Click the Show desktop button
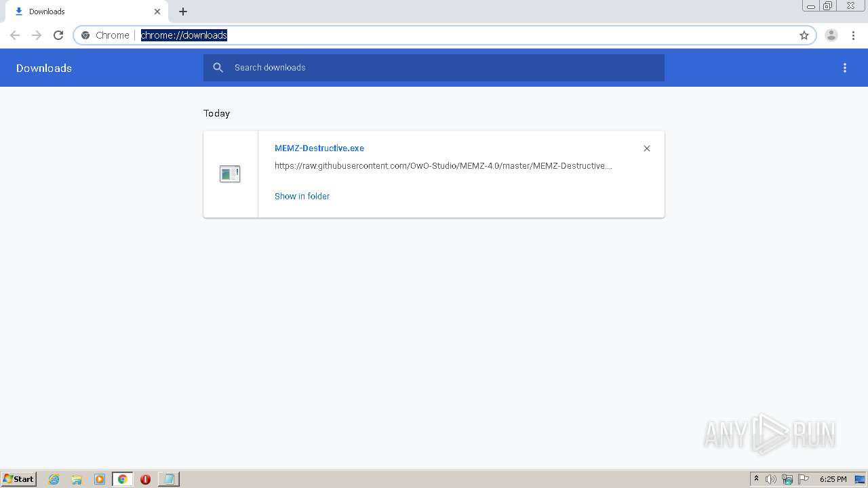This screenshot has height=488, width=868. tap(861, 479)
